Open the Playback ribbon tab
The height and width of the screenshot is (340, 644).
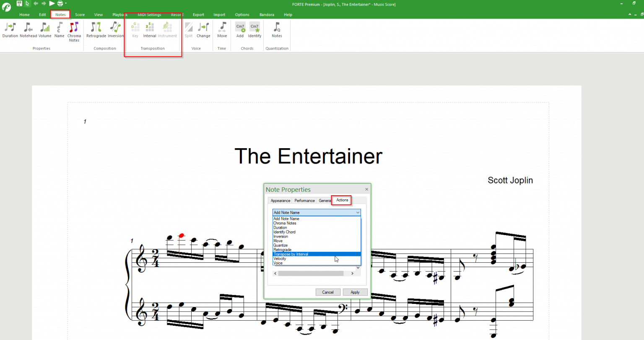(120, 15)
